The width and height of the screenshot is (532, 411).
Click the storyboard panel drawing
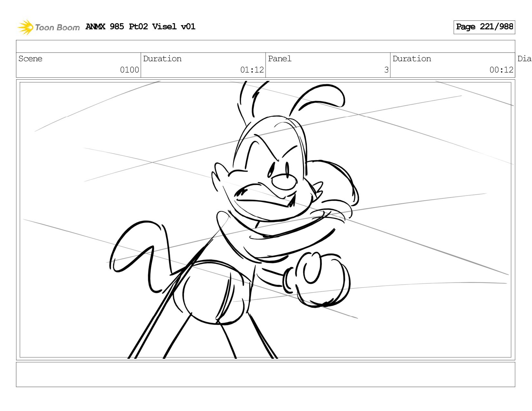(265, 220)
